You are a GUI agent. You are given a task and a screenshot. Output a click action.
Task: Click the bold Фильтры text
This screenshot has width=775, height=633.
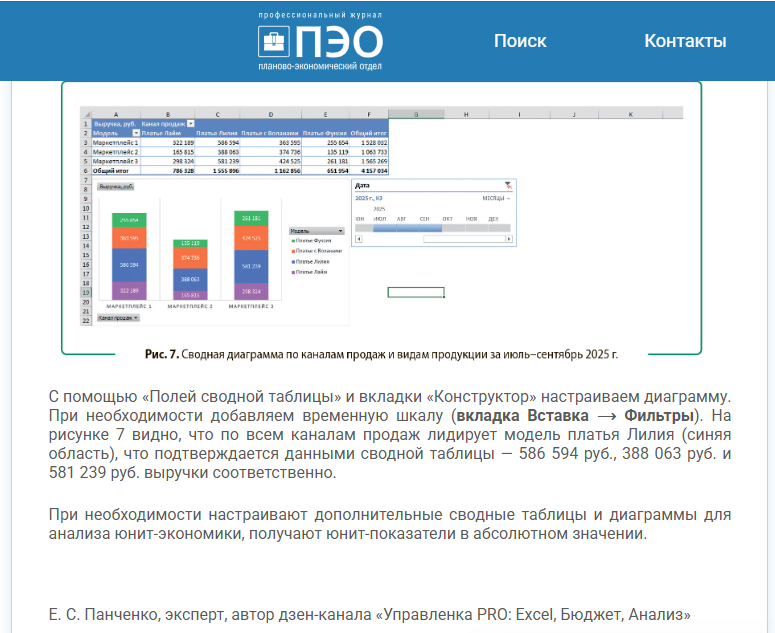click(659, 416)
